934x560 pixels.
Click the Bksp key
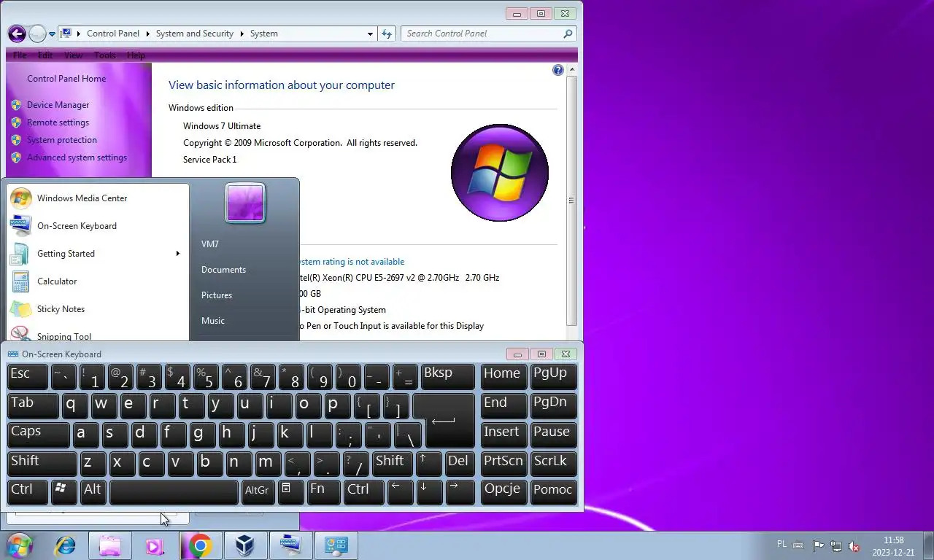pos(448,376)
